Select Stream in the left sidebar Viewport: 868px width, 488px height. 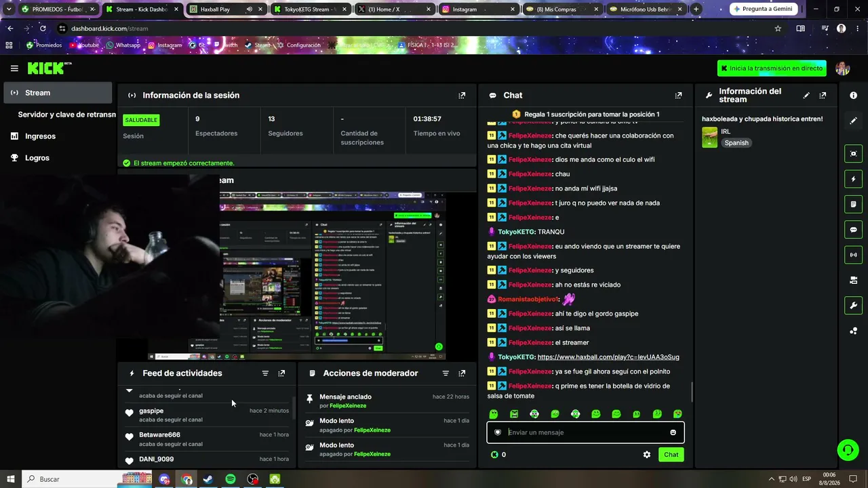(x=58, y=93)
